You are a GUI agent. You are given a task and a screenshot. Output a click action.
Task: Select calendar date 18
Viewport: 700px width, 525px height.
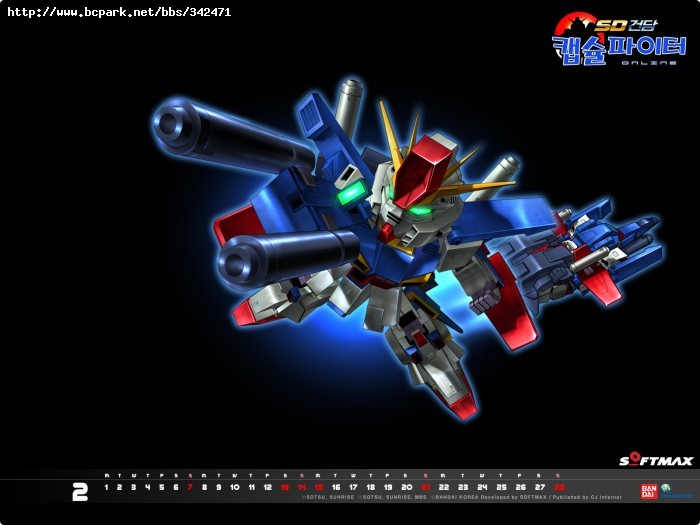coord(371,487)
